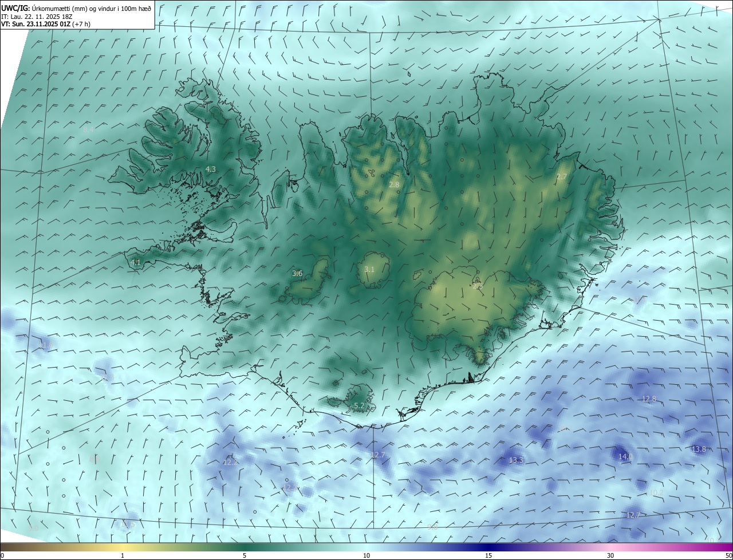
Task: Click the "VT: Sun. 23.11.2025 01Z (+7 h)" line
Action: (45, 24)
